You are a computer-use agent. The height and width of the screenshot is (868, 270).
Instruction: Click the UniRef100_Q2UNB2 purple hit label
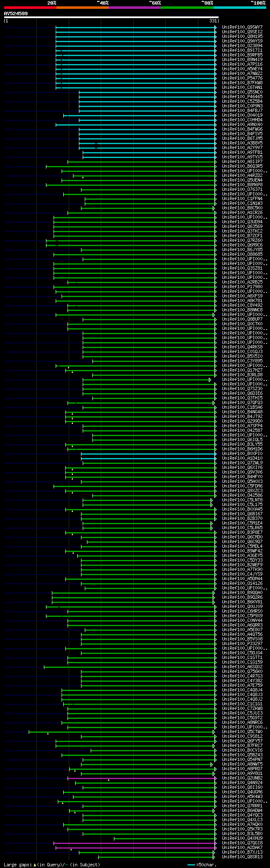pyautogui.click(x=242, y=778)
